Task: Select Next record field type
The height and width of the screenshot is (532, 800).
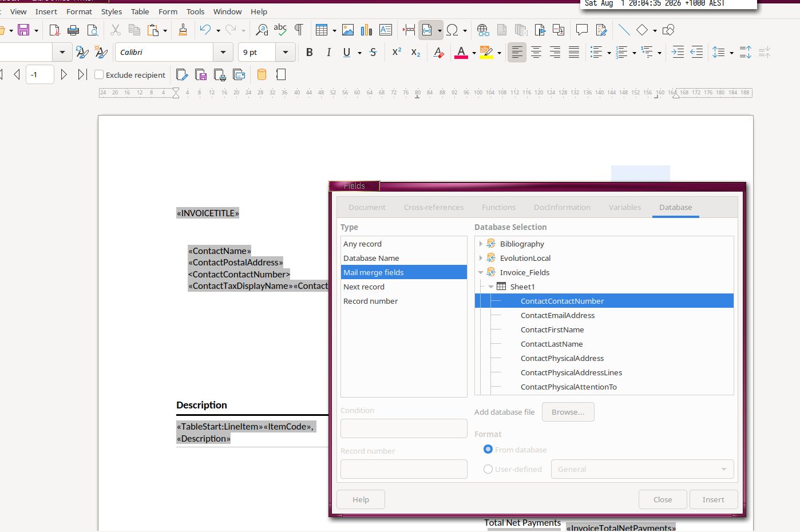Action: pyautogui.click(x=403, y=287)
